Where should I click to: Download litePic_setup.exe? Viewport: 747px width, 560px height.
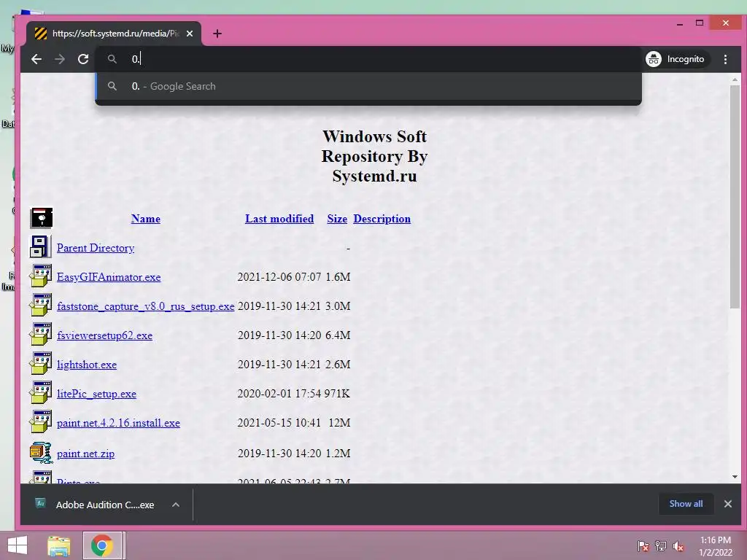tap(96, 394)
